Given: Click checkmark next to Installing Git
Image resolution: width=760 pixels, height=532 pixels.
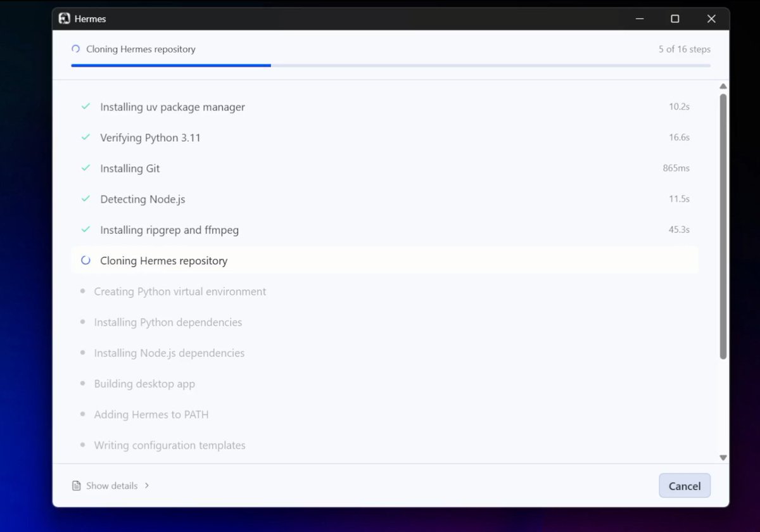Looking at the screenshot, I should (85, 168).
